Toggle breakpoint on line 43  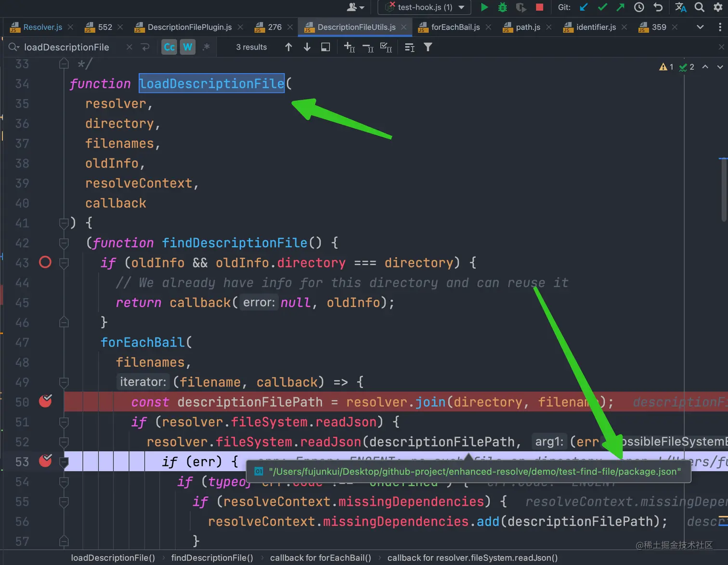[45, 263]
